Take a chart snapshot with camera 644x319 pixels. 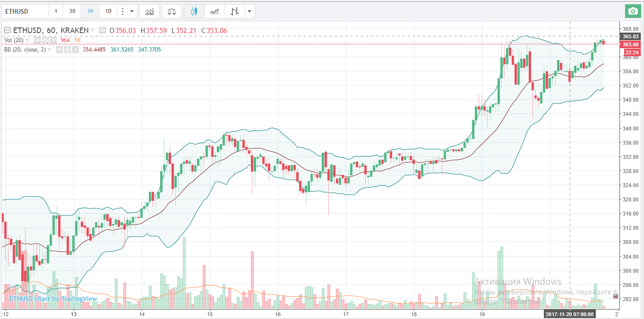[632, 11]
